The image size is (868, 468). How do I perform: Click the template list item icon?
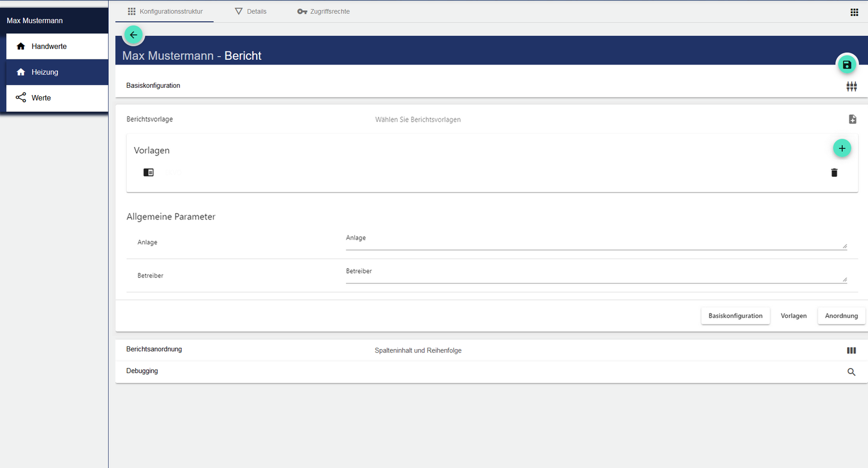[x=148, y=172]
